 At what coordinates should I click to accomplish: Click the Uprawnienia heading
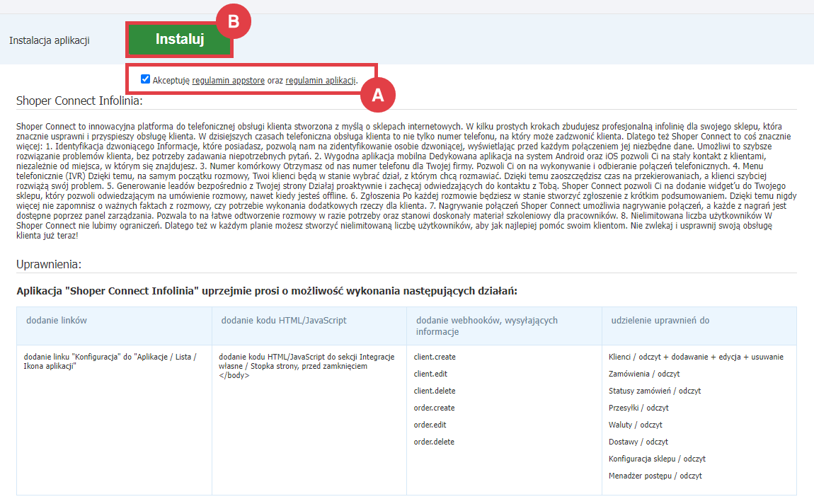49,264
